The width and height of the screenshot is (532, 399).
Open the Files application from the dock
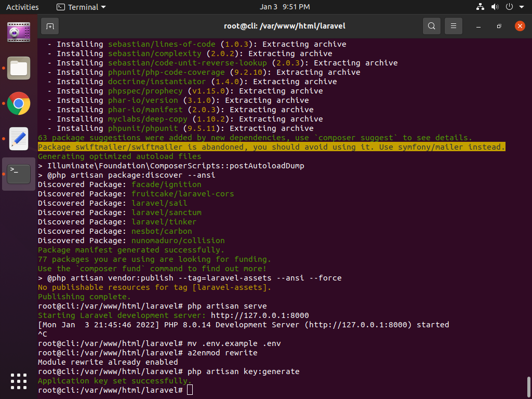[x=18, y=68]
